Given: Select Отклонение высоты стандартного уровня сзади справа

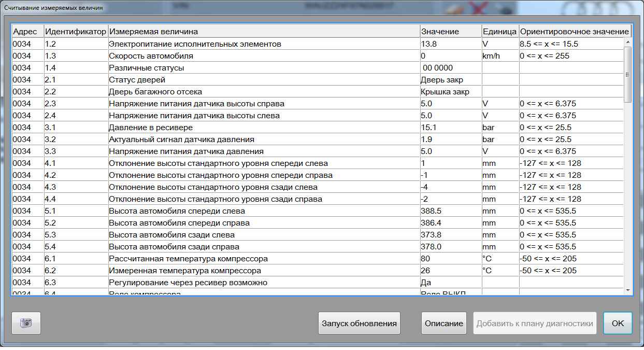Looking at the screenshot, I should [x=317, y=199].
